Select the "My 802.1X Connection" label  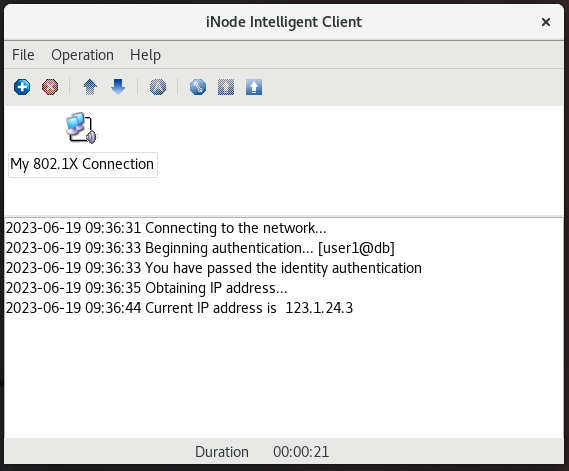coord(83,164)
